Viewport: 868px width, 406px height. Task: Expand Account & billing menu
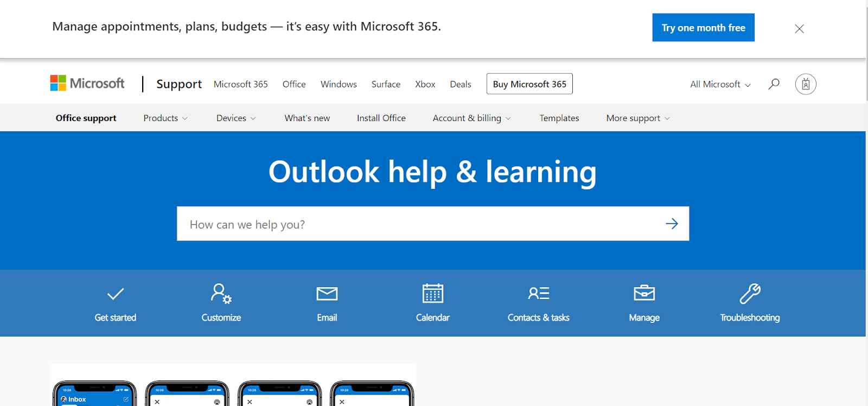[x=471, y=118]
